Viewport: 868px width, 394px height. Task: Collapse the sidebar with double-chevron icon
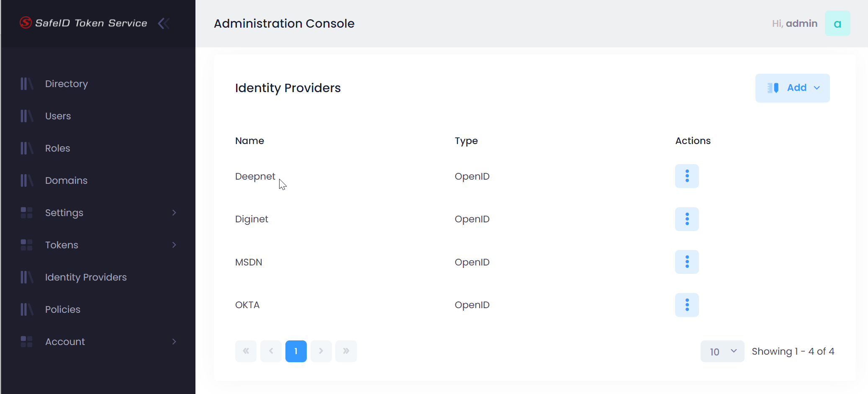coord(164,23)
